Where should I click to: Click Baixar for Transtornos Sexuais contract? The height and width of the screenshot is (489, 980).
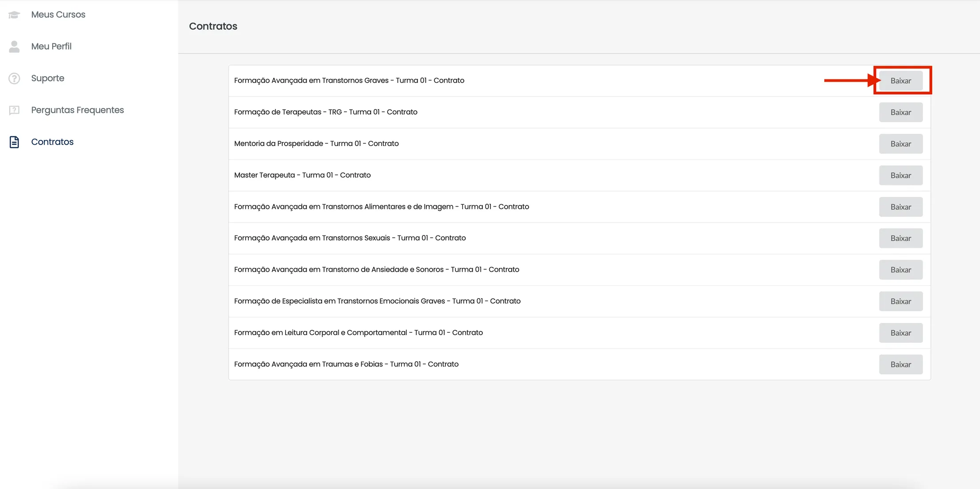[901, 238]
